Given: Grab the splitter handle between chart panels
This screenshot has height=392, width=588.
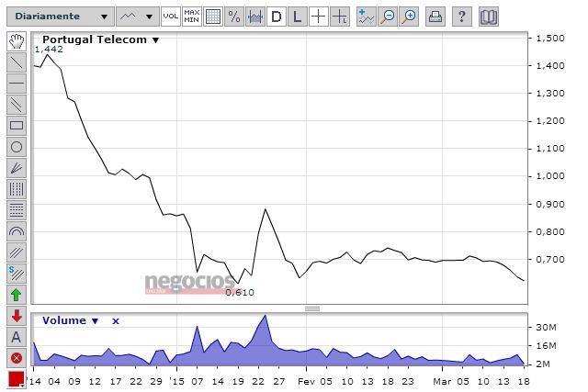Looking at the screenshot, I should 312,308.
